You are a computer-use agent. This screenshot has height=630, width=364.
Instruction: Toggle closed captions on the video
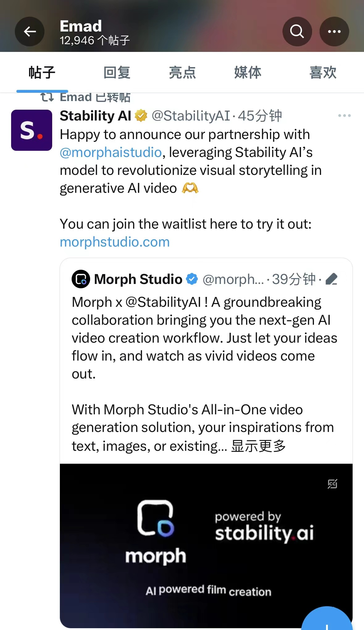pos(332,484)
